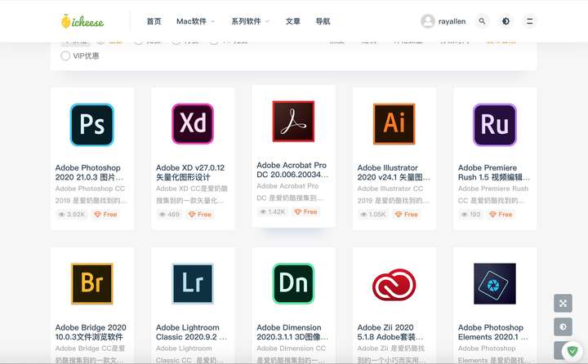Click the floating fullscreen expand button

[563, 304]
